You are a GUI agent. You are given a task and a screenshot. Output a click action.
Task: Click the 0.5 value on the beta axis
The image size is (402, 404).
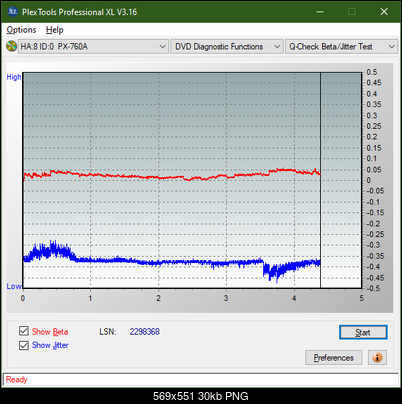[x=372, y=72]
